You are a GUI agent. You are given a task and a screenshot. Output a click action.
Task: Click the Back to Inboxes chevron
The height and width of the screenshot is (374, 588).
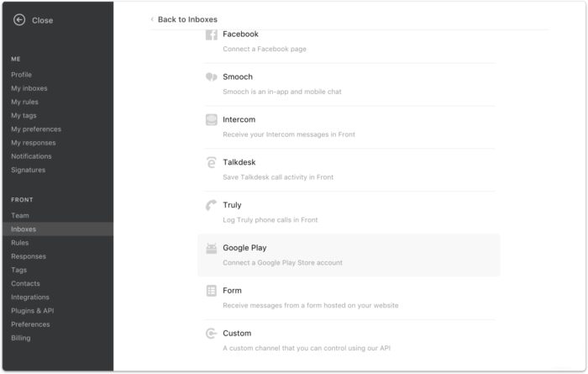pos(152,19)
